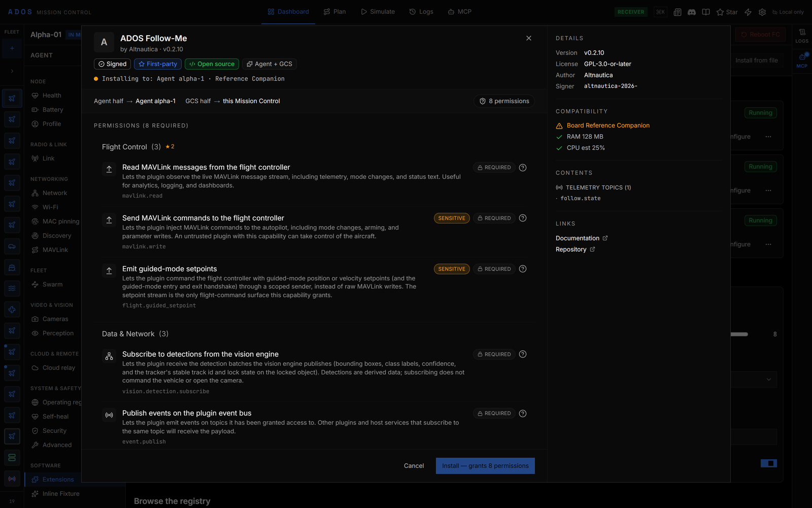
Task: Click the Open source badge
Action: point(212,64)
